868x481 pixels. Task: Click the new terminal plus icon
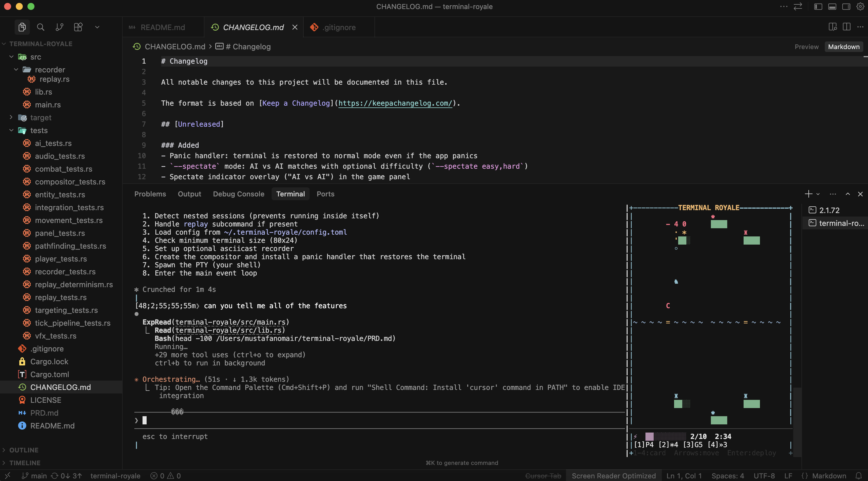(808, 194)
